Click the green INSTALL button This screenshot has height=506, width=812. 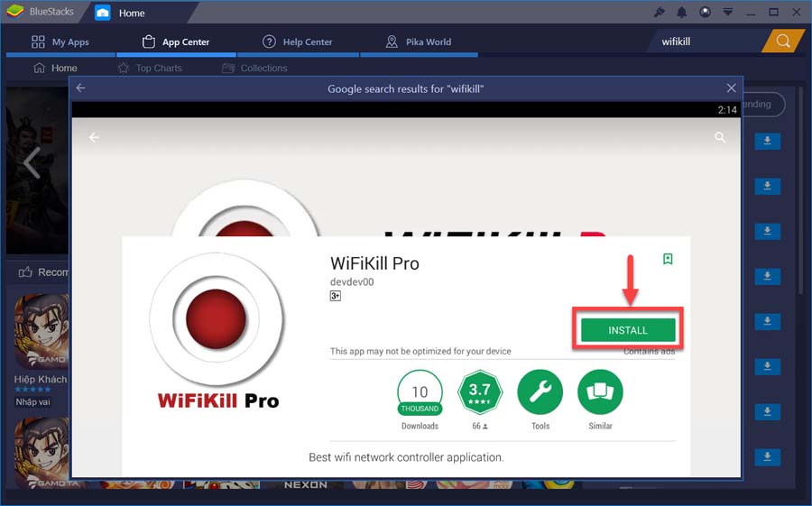628,330
